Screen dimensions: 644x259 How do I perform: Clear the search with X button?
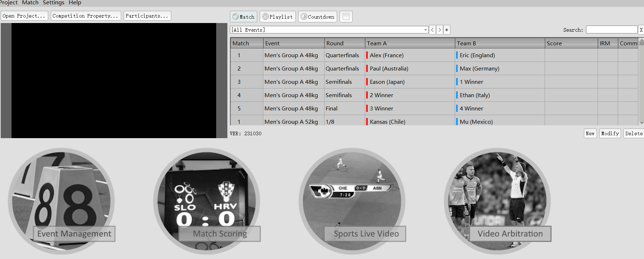pos(641,30)
